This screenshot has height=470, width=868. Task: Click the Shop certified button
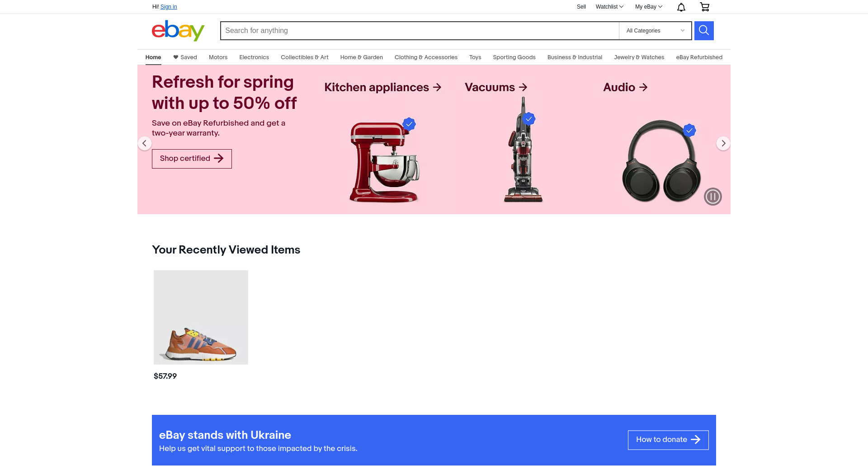192,159
